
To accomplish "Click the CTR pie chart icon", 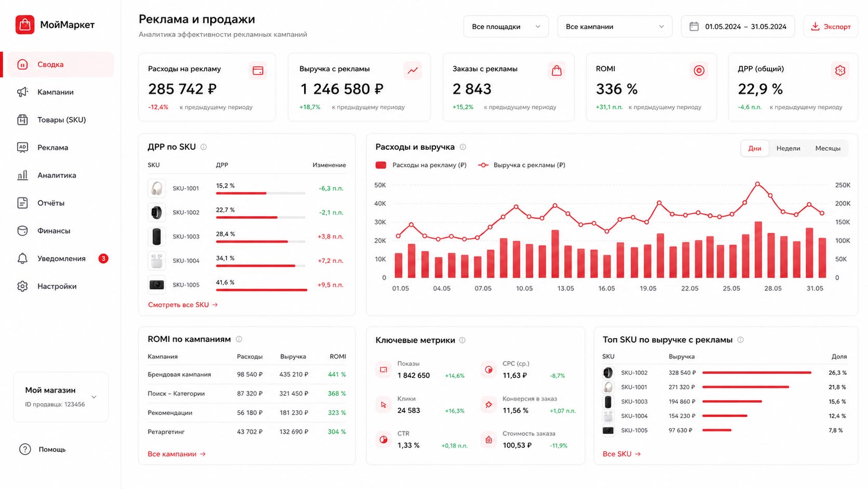I will click(384, 440).
